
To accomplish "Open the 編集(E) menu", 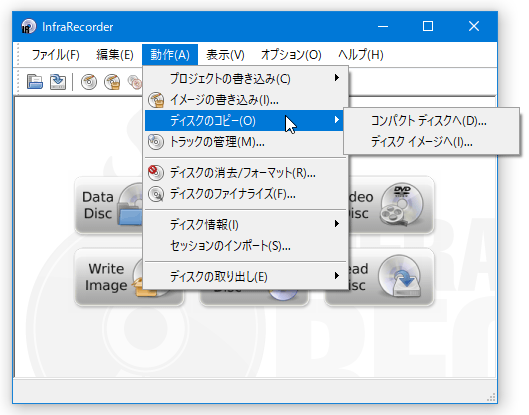I will [x=115, y=54].
